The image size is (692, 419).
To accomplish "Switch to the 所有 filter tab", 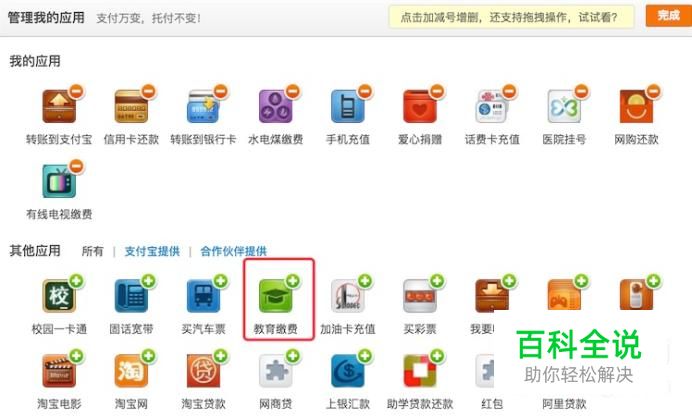I will click(92, 251).
